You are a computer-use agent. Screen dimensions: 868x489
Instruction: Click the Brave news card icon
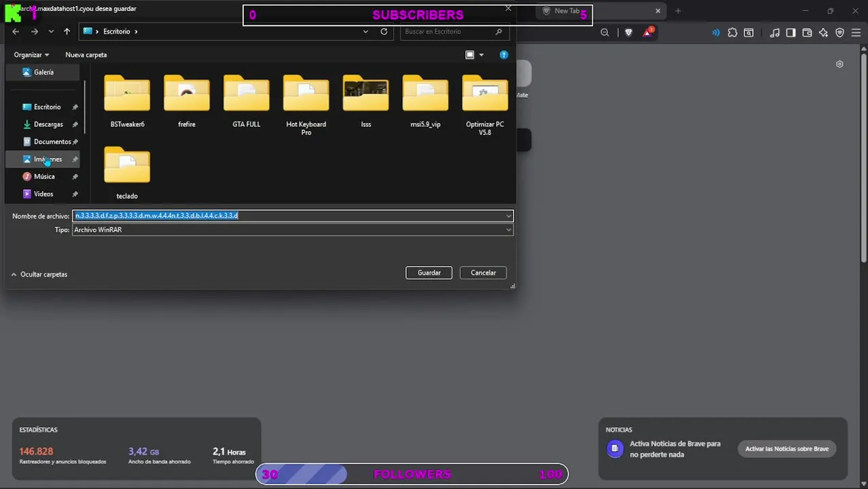(x=615, y=448)
